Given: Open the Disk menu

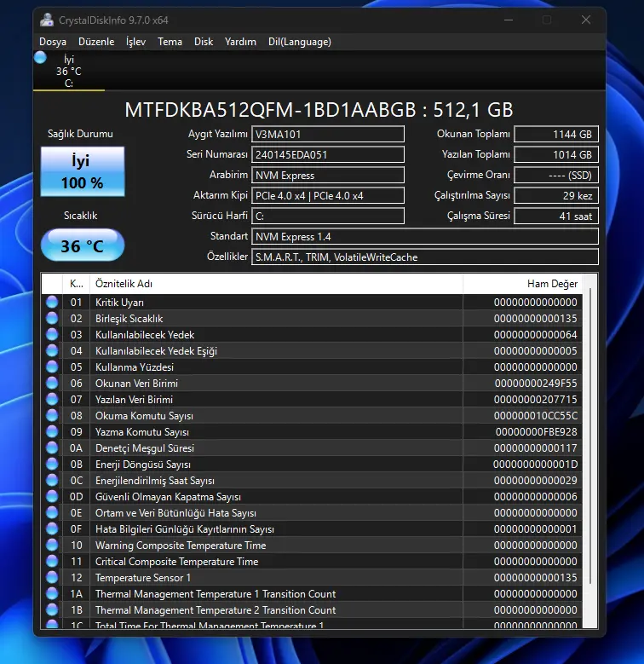Looking at the screenshot, I should point(203,42).
